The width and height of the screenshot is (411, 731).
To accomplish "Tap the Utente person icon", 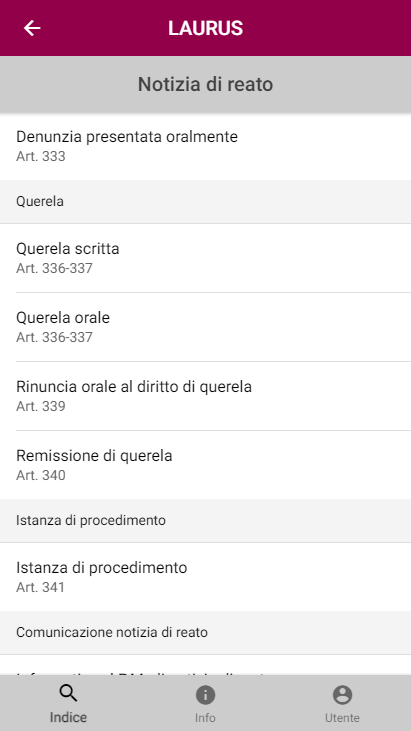I will [342, 695].
